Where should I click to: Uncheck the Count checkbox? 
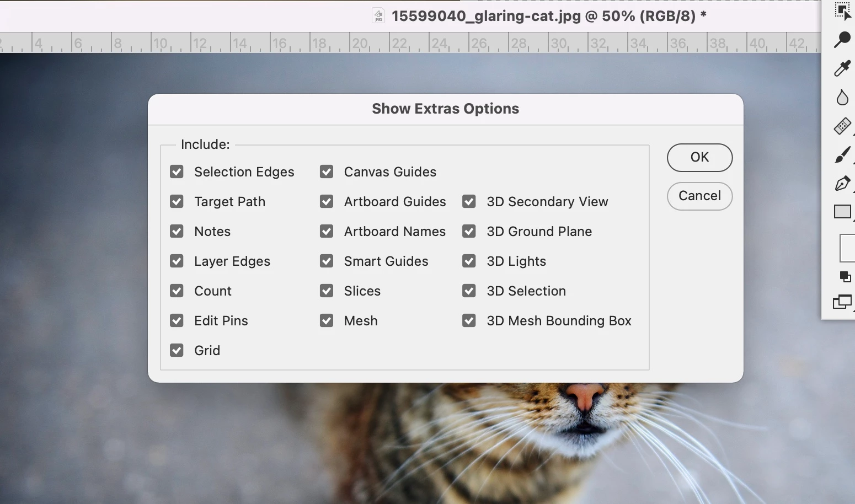click(177, 291)
